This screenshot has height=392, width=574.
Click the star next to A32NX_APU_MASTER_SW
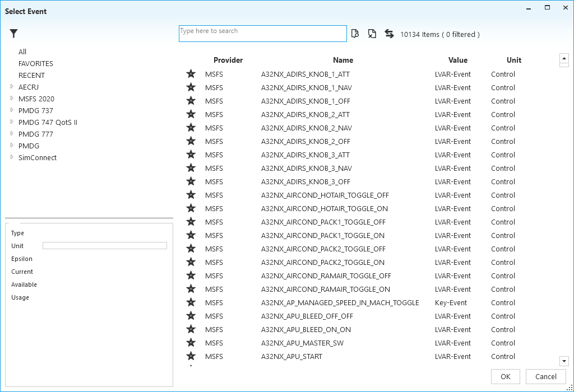191,343
